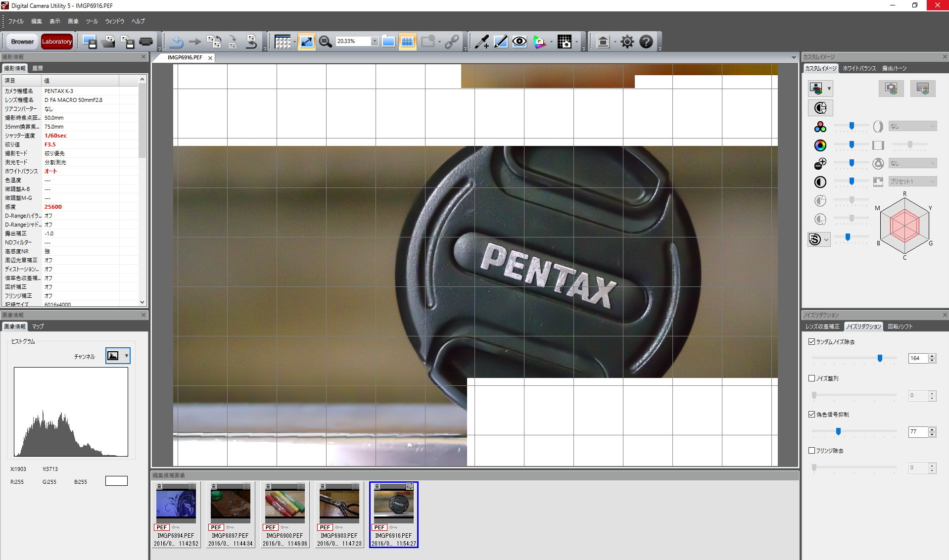The height and width of the screenshot is (560, 949).
Task: Toggle the 偽色信号抑制 checkbox
Action: click(811, 415)
